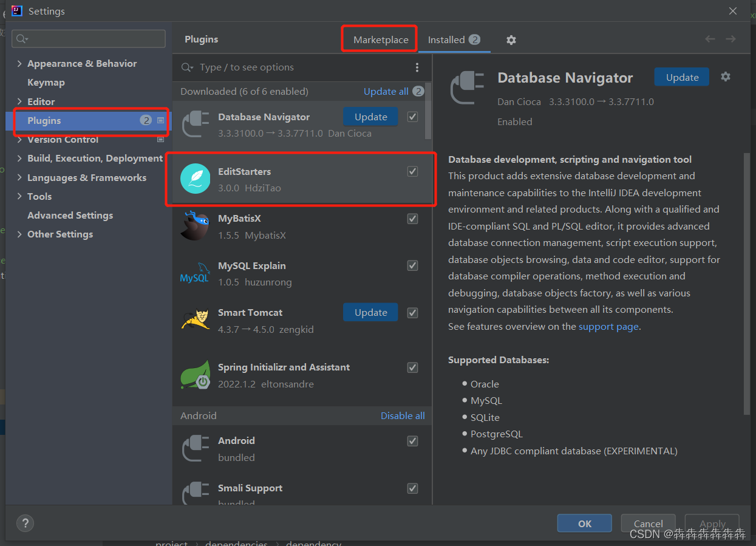
Task: Click the Update all link
Action: (x=386, y=91)
